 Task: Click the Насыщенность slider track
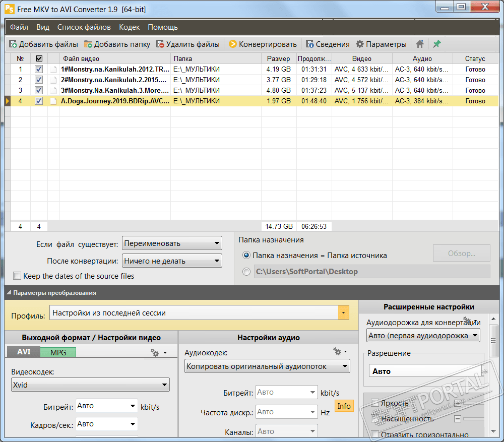473,419
